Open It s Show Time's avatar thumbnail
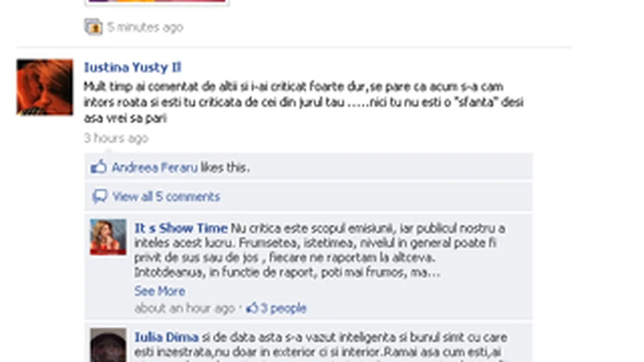Viewport: 644px width, 362px height. tap(108, 237)
